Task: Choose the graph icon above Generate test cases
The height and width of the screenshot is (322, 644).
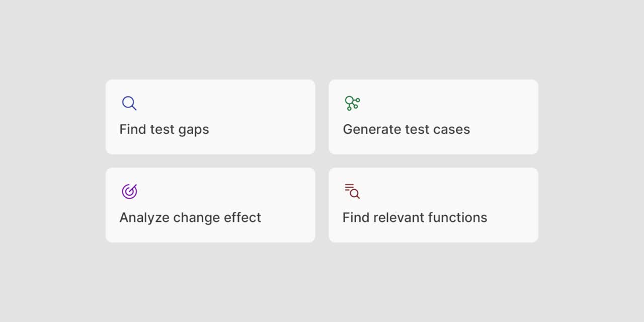Action: tap(352, 103)
